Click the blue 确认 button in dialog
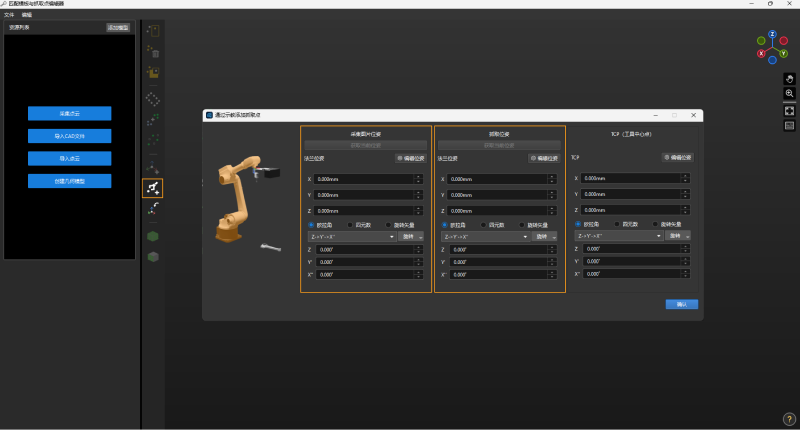800x430 pixels. tap(682, 305)
